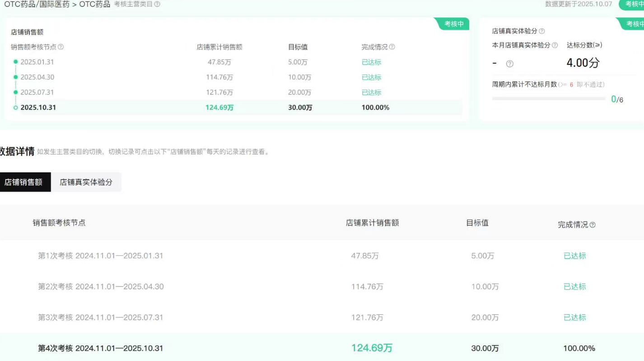Click the OTC药品/国际医药 breadcrumb
This screenshot has width=644, height=361.
(36, 5)
